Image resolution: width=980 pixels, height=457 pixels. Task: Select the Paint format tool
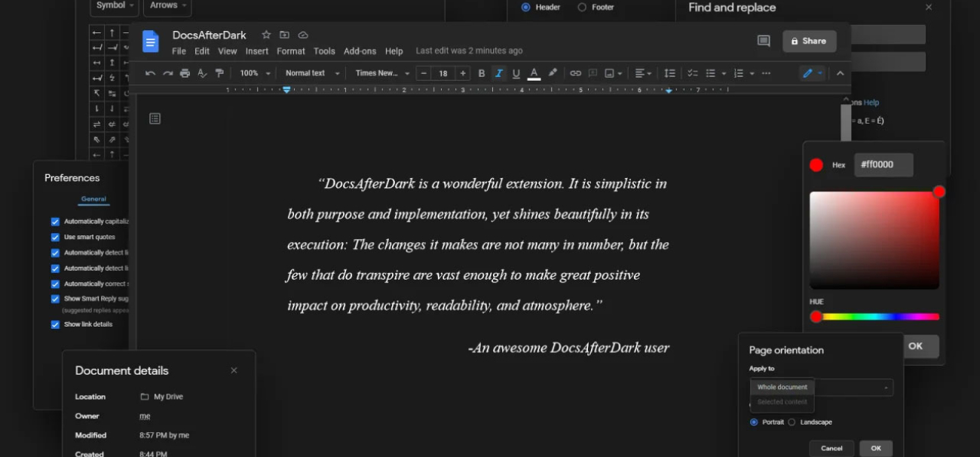click(219, 73)
